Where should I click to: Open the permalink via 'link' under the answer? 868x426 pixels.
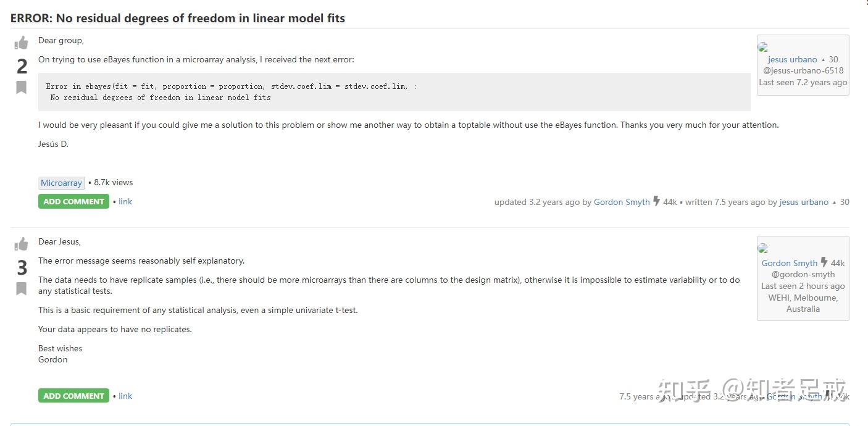(x=125, y=396)
